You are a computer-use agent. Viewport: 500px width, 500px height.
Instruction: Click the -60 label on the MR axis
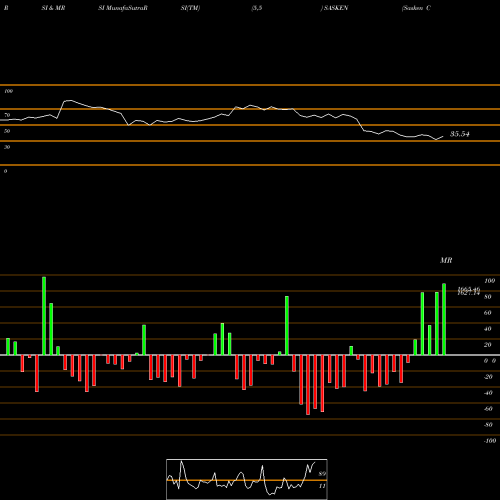[x=488, y=409]
